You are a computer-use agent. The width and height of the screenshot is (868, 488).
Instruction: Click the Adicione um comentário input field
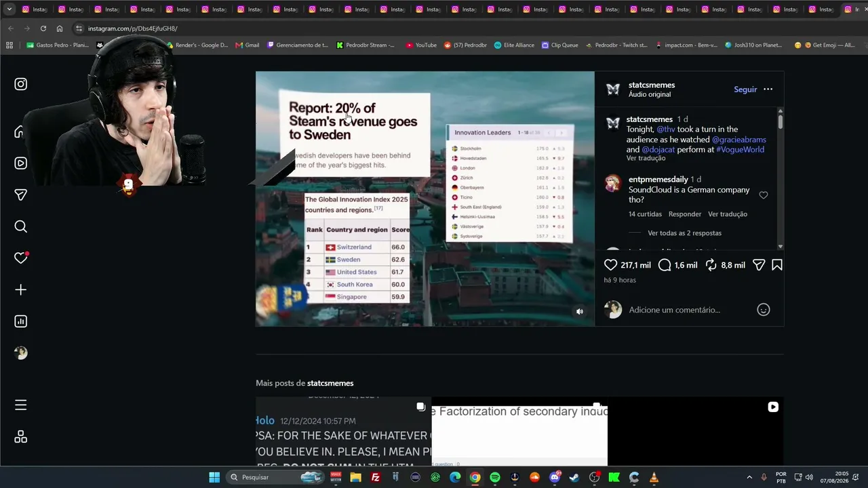point(688,310)
